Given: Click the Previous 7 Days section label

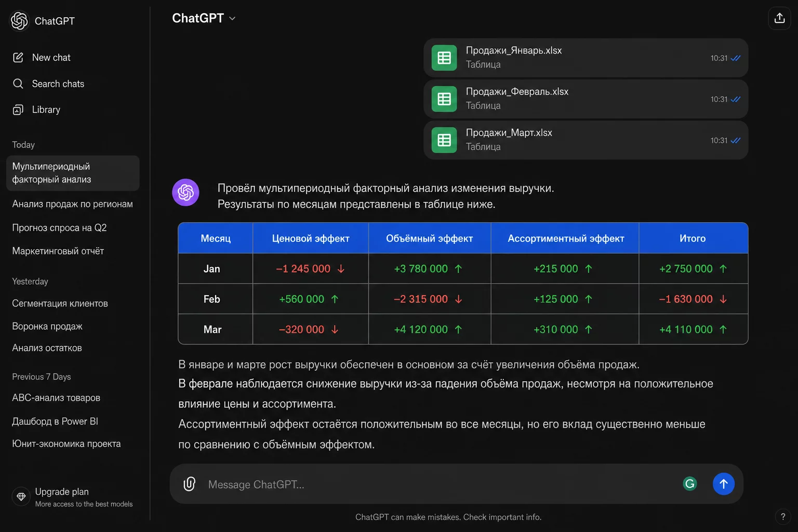Looking at the screenshot, I should (x=42, y=377).
